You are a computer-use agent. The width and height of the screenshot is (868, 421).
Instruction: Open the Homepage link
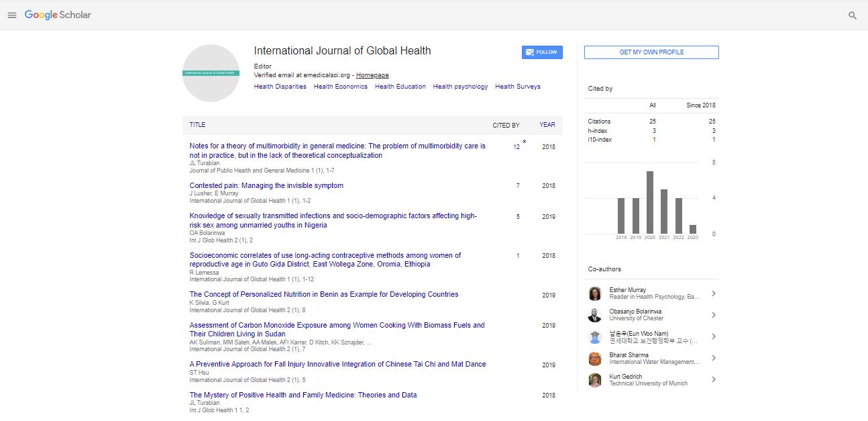coord(372,75)
